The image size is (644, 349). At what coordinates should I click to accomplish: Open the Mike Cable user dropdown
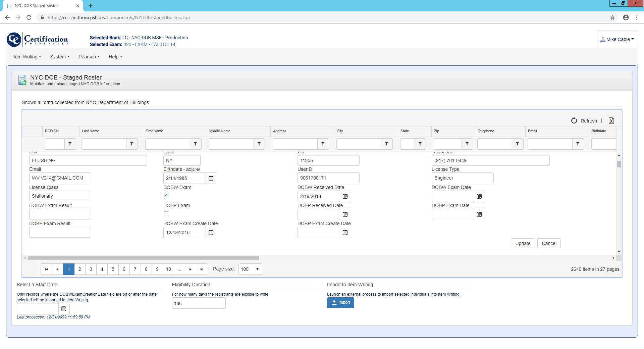tap(618, 39)
